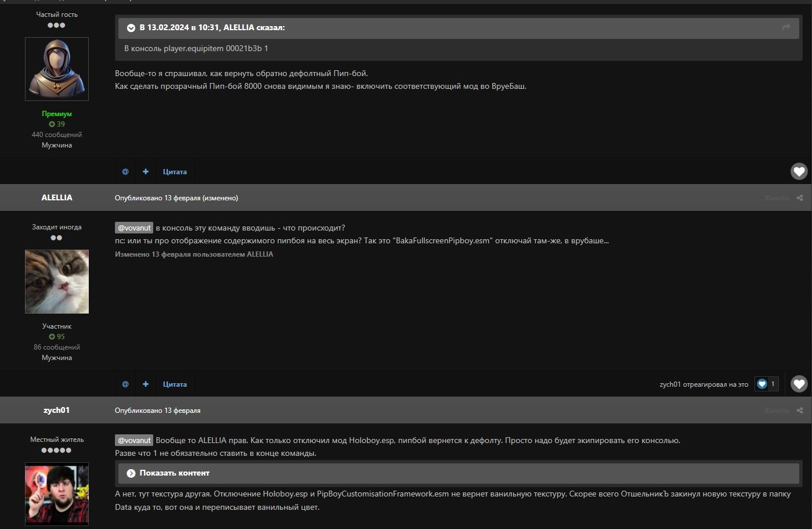Report ALELLIA's post via 'Жалоба'
This screenshot has height=529, width=812.
tap(776, 198)
